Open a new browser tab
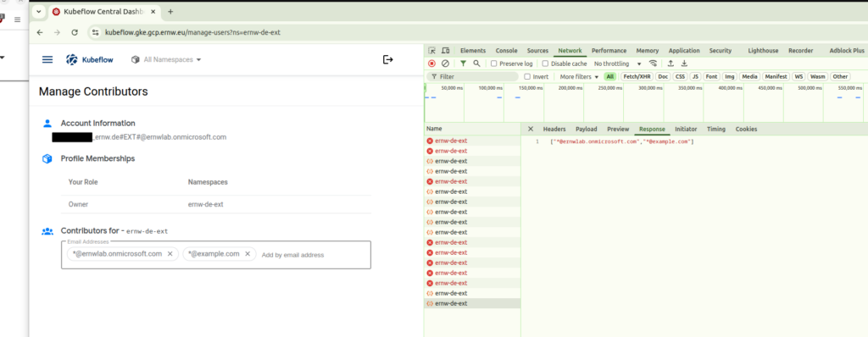868x337 pixels. [170, 12]
